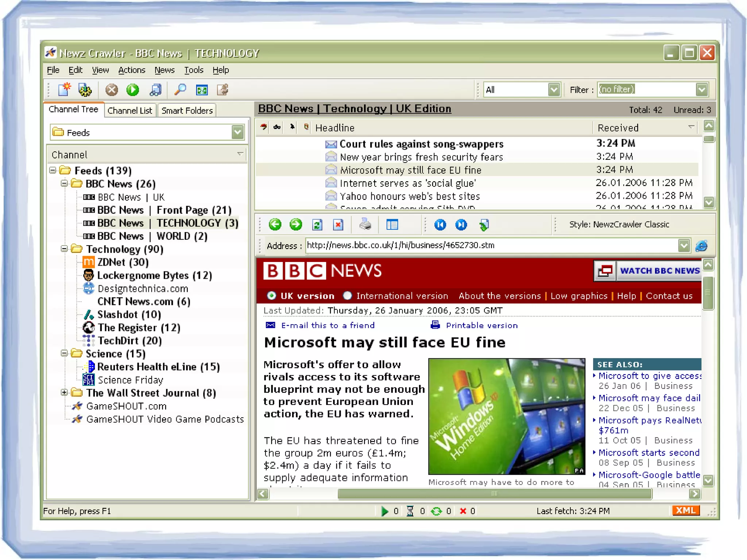Click the stop update toolbar icon
This screenshot has height=560, width=747.
click(x=112, y=90)
